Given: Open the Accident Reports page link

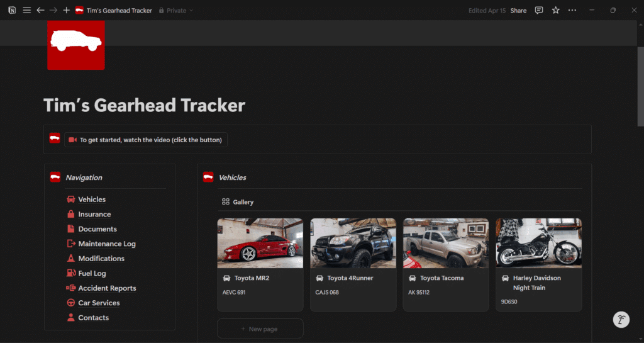Looking at the screenshot, I should tap(107, 288).
